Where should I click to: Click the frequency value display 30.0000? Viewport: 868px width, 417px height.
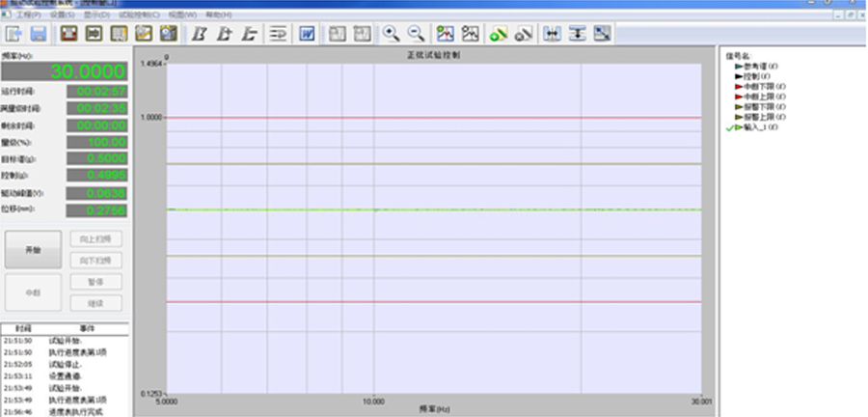62,71
